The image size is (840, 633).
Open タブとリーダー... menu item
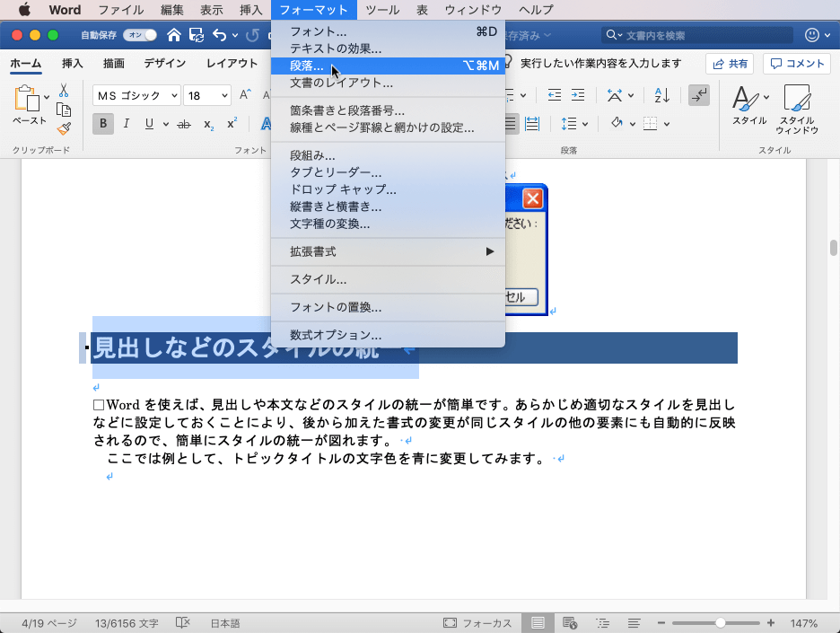coord(388,172)
